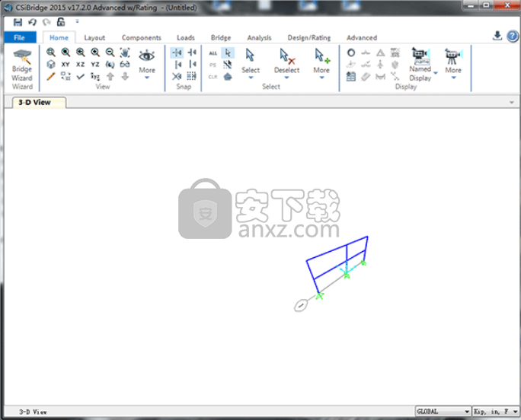Image resolution: width=521 pixels, height=420 pixels.
Task: Activate the pointer selection mode icon
Action: pyautogui.click(x=228, y=52)
